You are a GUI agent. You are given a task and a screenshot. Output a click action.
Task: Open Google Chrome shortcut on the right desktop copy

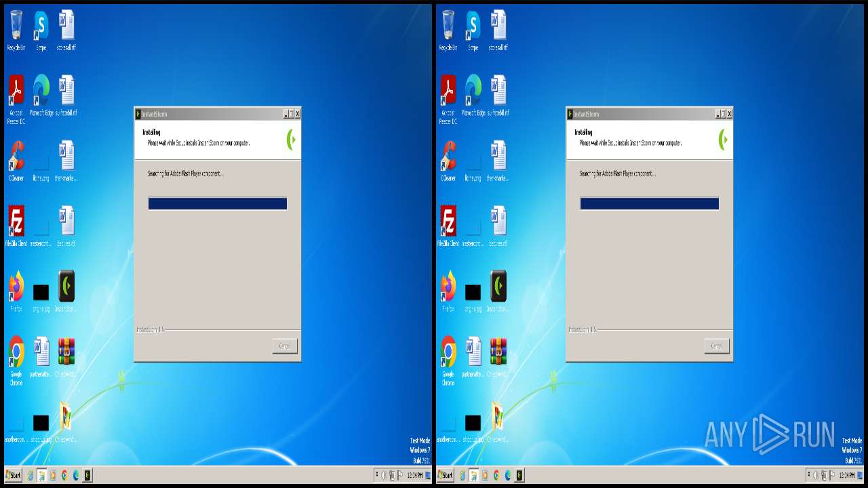pos(448,361)
